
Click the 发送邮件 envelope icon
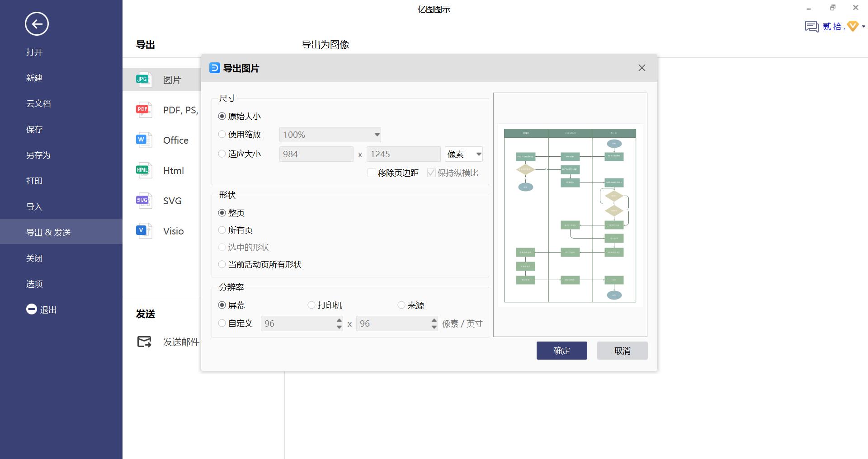tap(144, 342)
